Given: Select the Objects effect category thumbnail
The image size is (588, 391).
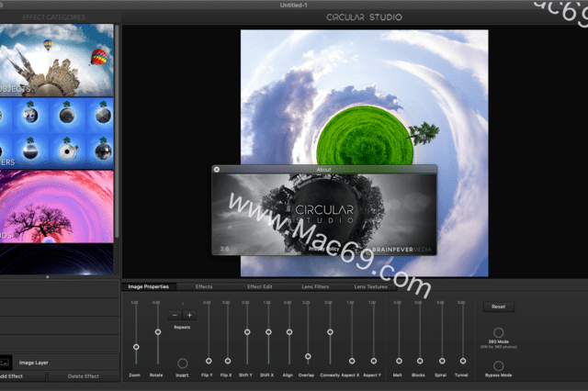Looking at the screenshot, I should pos(56,61).
